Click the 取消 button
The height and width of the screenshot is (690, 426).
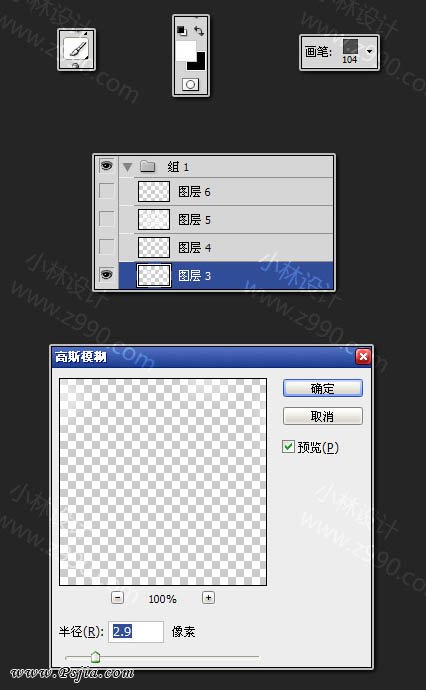(323, 416)
